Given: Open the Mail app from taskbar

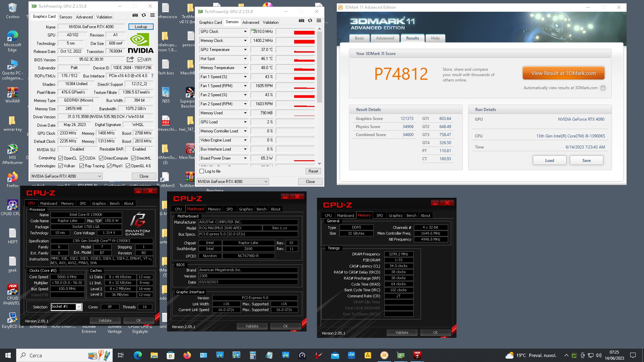Looking at the screenshot, I should click(335, 355).
